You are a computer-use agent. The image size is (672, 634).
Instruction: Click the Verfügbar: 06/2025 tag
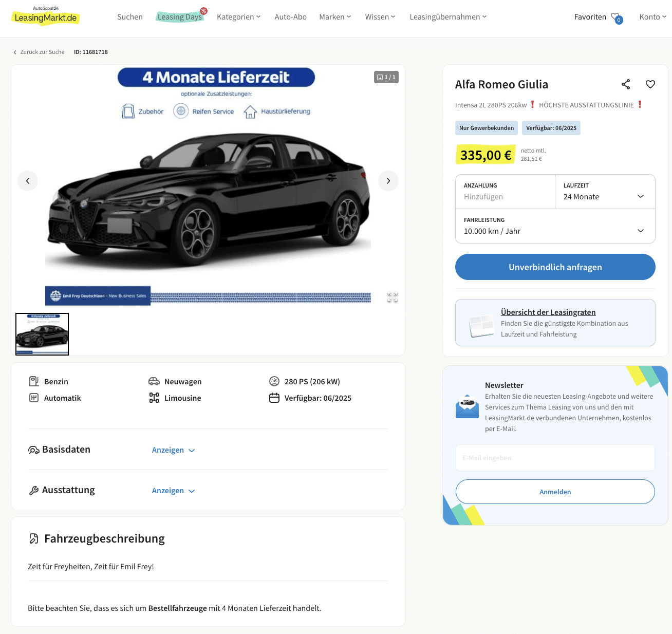(x=551, y=128)
